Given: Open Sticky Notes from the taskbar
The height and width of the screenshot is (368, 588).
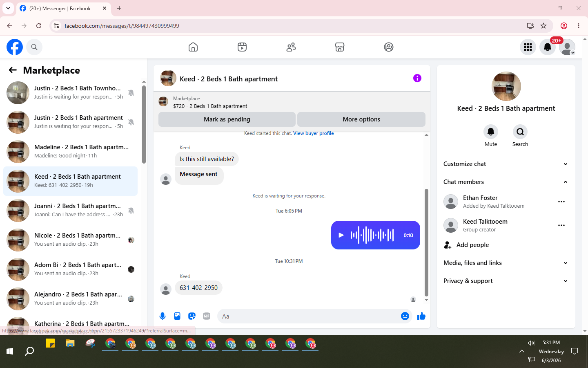Looking at the screenshot, I should coord(50,343).
